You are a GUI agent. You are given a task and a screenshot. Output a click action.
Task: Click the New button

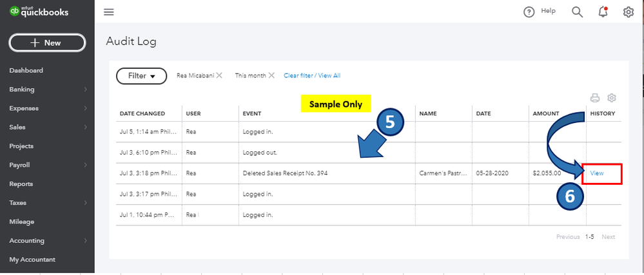(x=47, y=43)
